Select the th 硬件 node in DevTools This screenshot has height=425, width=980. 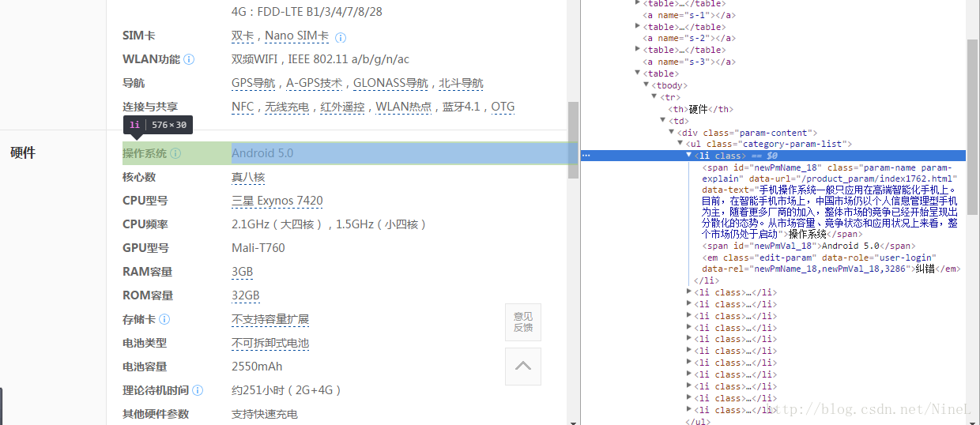[700, 109]
